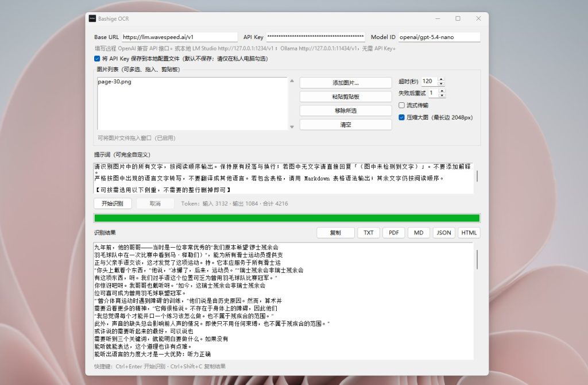
Task: Click the result text area scrollbar
Action: [x=477, y=260]
